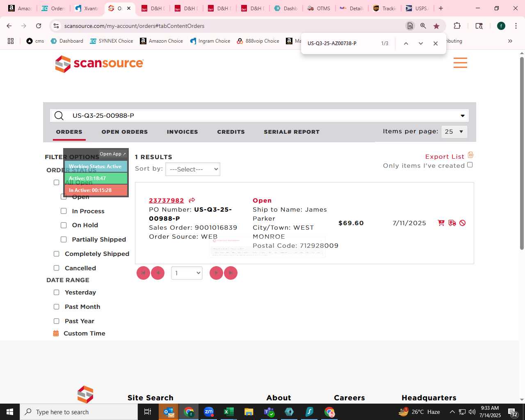This screenshot has height=420, width=525.
Task: Bookmark star icon in address bar
Action: click(x=436, y=26)
